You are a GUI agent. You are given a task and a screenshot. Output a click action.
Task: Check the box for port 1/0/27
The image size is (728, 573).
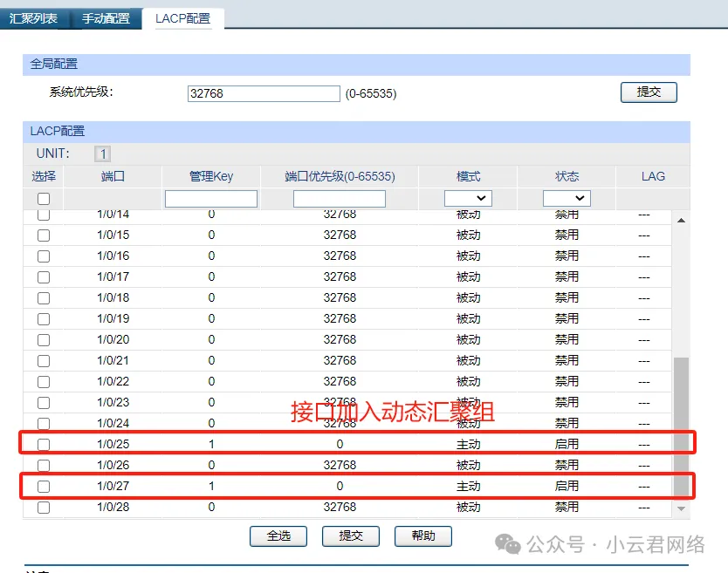44,486
